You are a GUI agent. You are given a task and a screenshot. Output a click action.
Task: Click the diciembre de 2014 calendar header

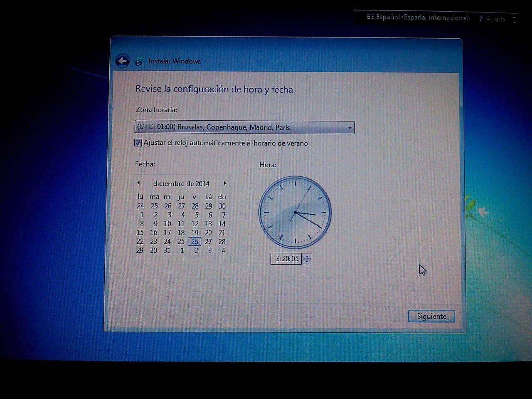[x=181, y=183]
